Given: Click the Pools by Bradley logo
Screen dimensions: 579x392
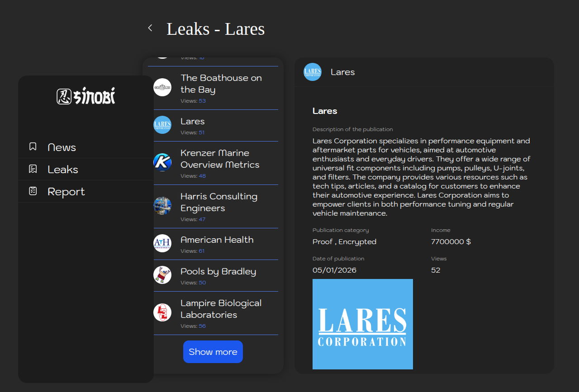Looking at the screenshot, I should click(162, 275).
